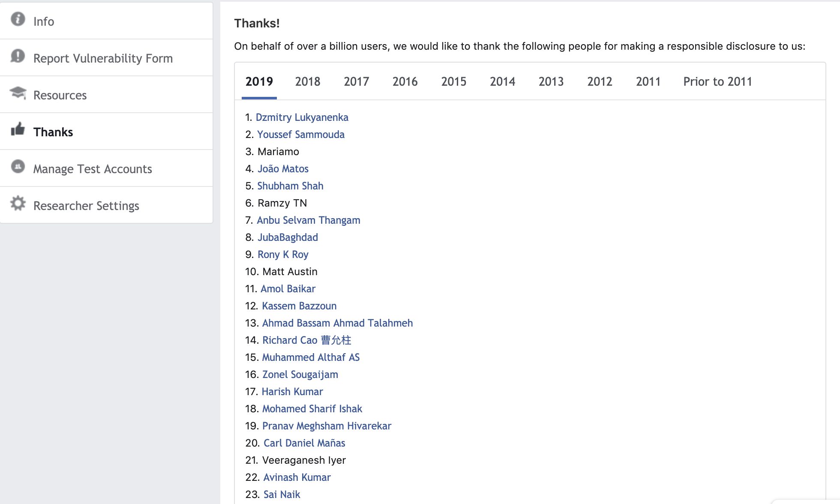Open Ahmad Bassam Ahmad Talahmeh link
This screenshot has height=504, width=840.
pyautogui.click(x=337, y=323)
